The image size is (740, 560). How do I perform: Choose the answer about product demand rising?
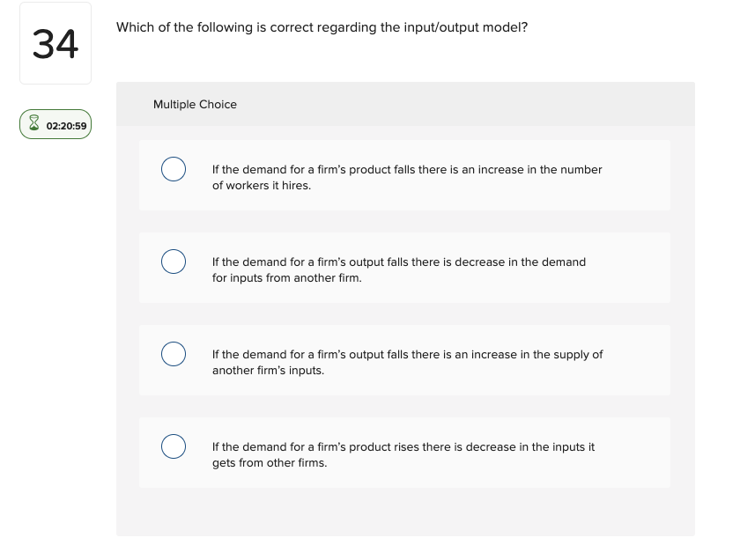403,454
